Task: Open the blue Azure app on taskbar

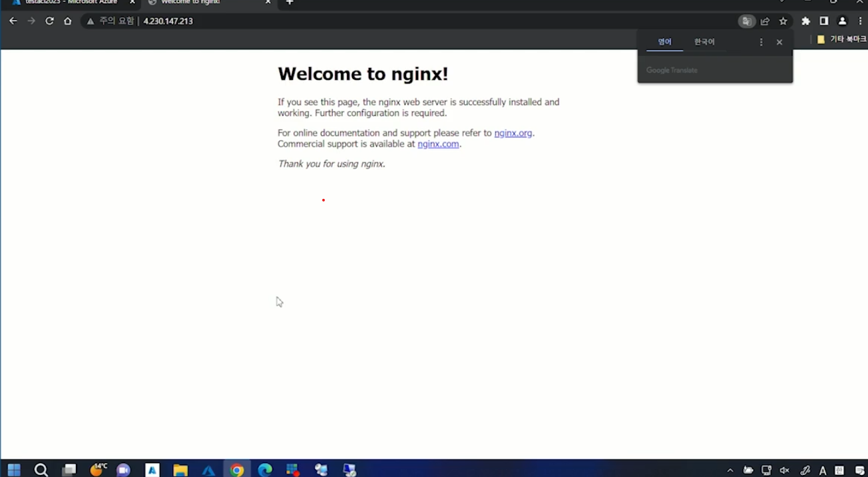Action: [208, 470]
